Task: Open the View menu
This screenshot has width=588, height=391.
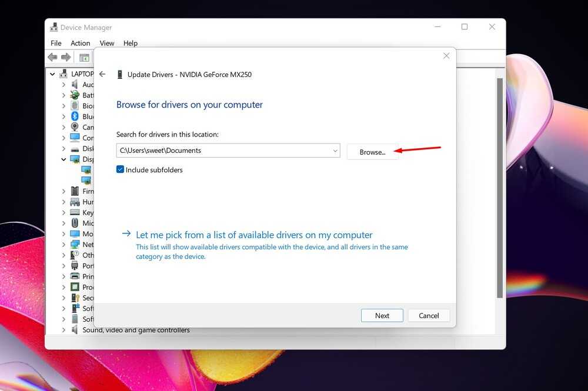Action: 107,43
